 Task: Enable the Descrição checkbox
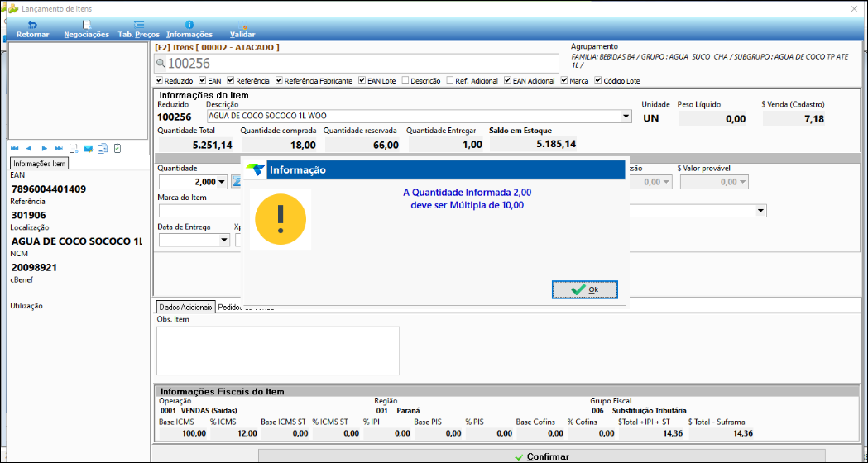[x=405, y=80]
